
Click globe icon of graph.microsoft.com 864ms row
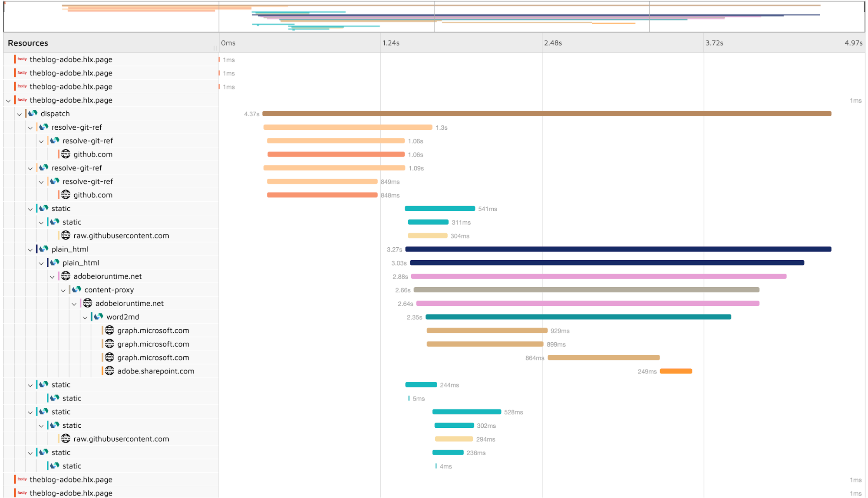tap(109, 357)
